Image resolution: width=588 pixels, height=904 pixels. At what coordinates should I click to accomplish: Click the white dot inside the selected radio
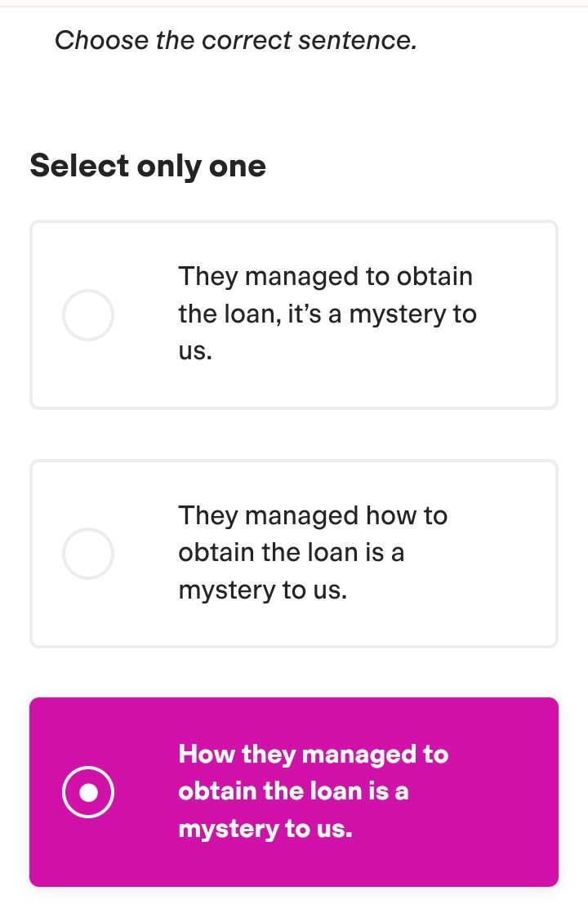coord(88,792)
